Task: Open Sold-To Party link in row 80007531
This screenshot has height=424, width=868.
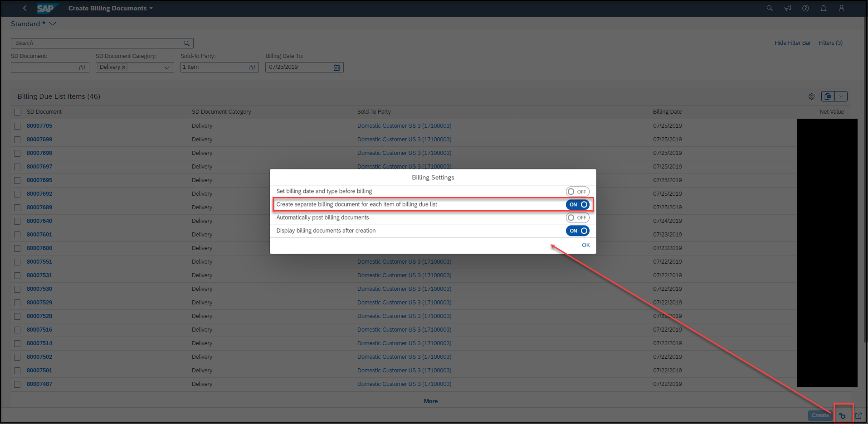Action: pyautogui.click(x=404, y=275)
